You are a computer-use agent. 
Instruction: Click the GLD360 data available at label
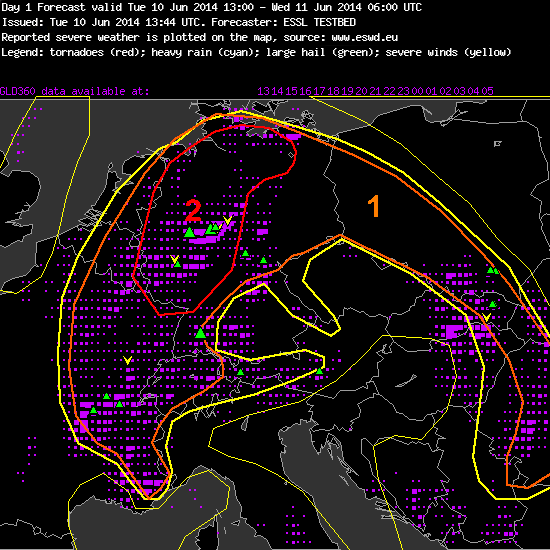point(74,91)
